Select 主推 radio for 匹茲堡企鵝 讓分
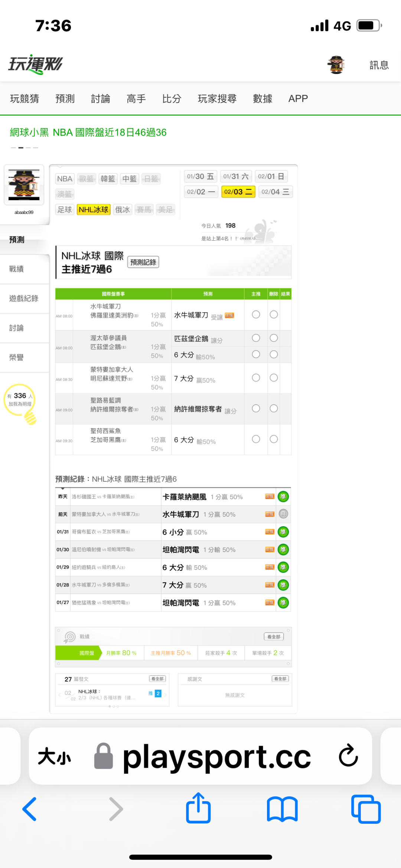Screen dimensions: 401x868 [x=256, y=338]
